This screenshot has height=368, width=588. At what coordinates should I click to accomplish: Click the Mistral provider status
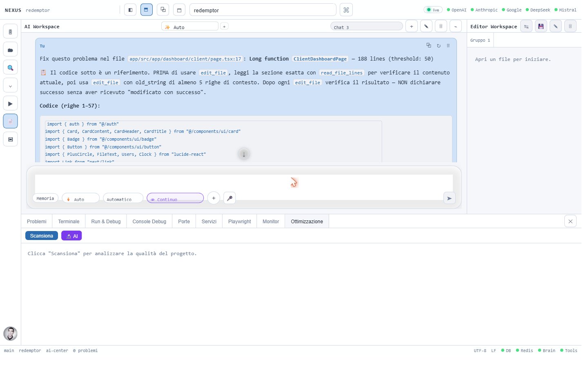(x=566, y=10)
